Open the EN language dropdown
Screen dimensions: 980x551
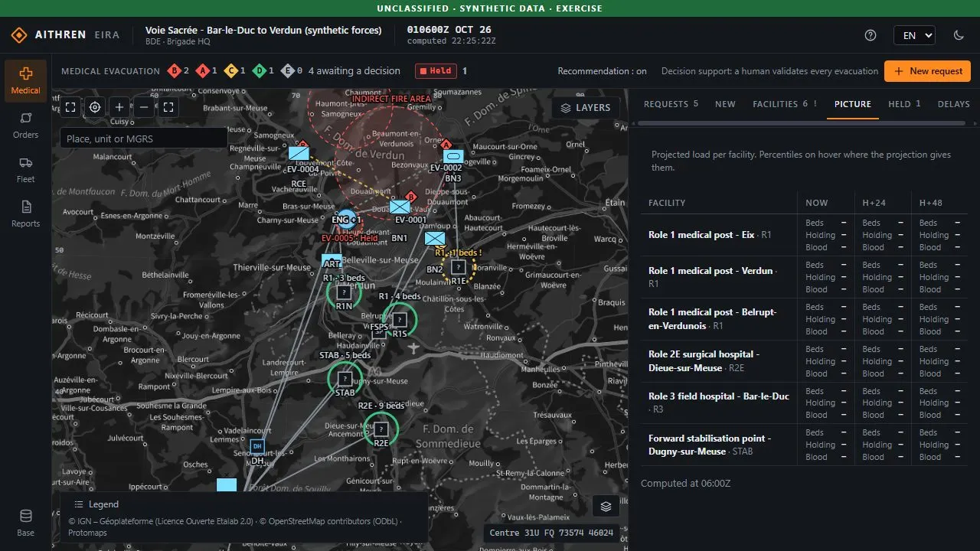point(914,35)
